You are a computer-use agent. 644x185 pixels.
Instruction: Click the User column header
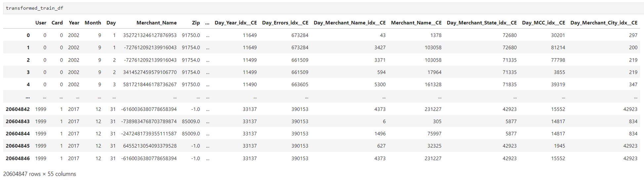[x=41, y=23]
